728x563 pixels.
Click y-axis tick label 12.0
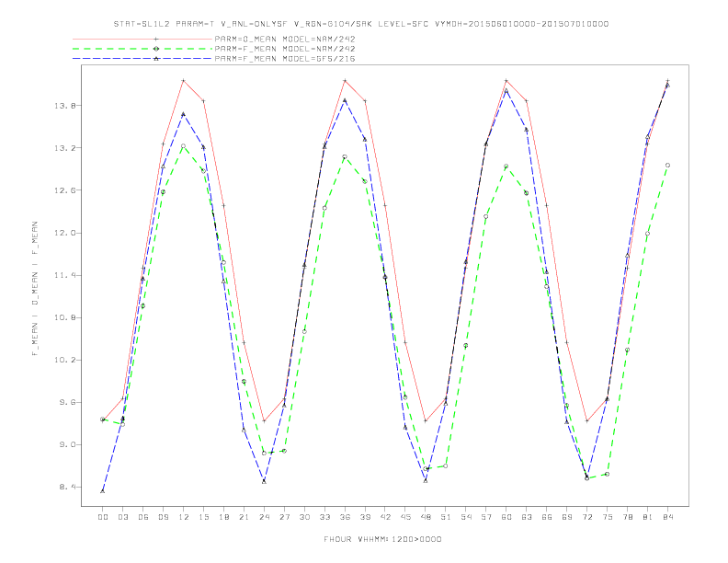(x=65, y=233)
